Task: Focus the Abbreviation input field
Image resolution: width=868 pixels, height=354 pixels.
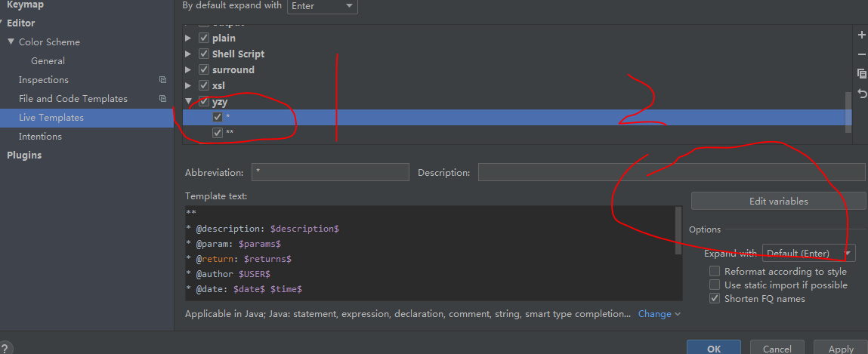Action: [330, 173]
